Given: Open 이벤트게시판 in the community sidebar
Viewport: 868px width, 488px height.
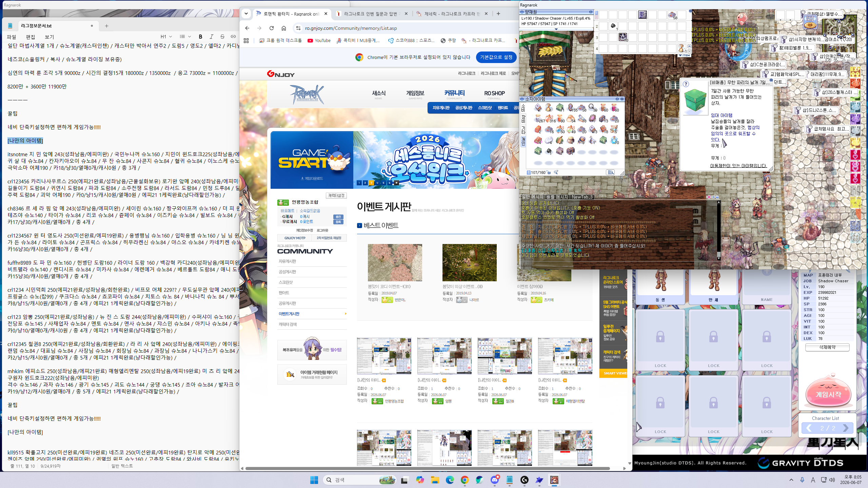Looking at the screenshot, I should click(x=289, y=314).
